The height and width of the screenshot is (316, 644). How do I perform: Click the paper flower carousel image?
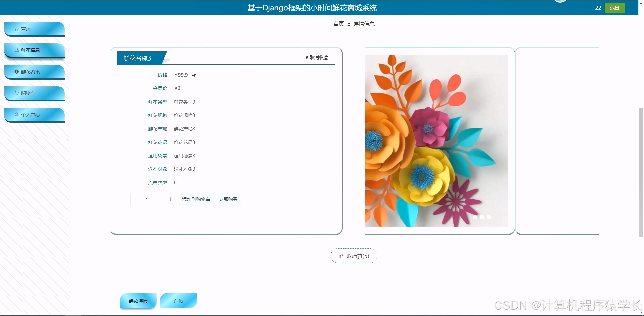436,141
